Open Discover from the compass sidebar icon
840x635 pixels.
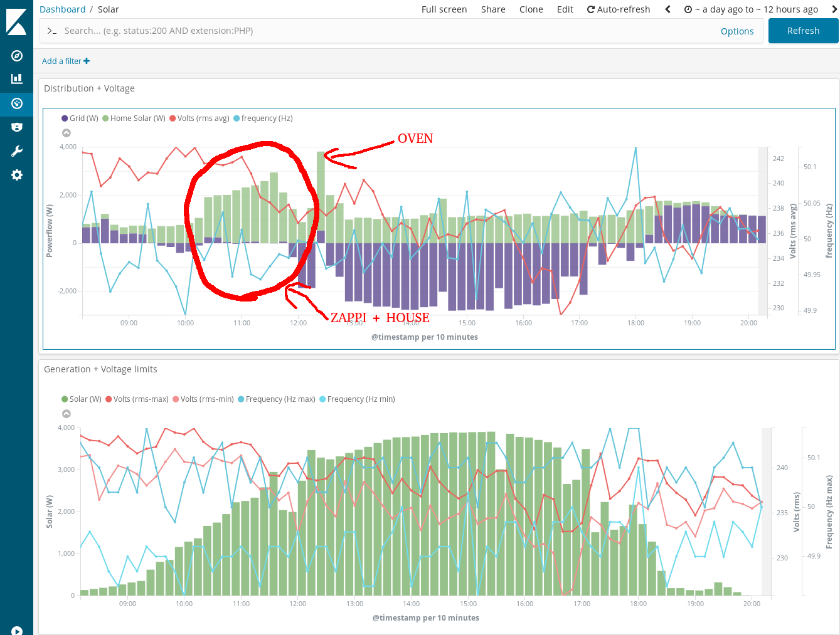click(x=17, y=56)
